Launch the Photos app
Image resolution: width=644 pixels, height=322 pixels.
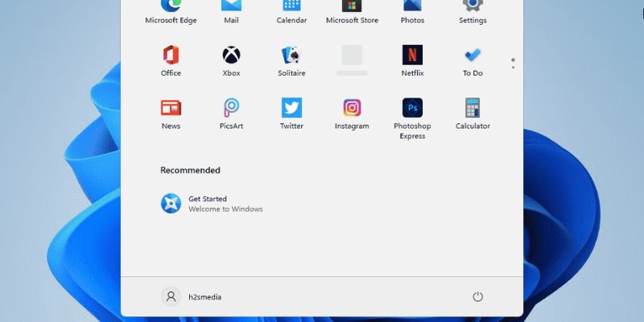412,12
